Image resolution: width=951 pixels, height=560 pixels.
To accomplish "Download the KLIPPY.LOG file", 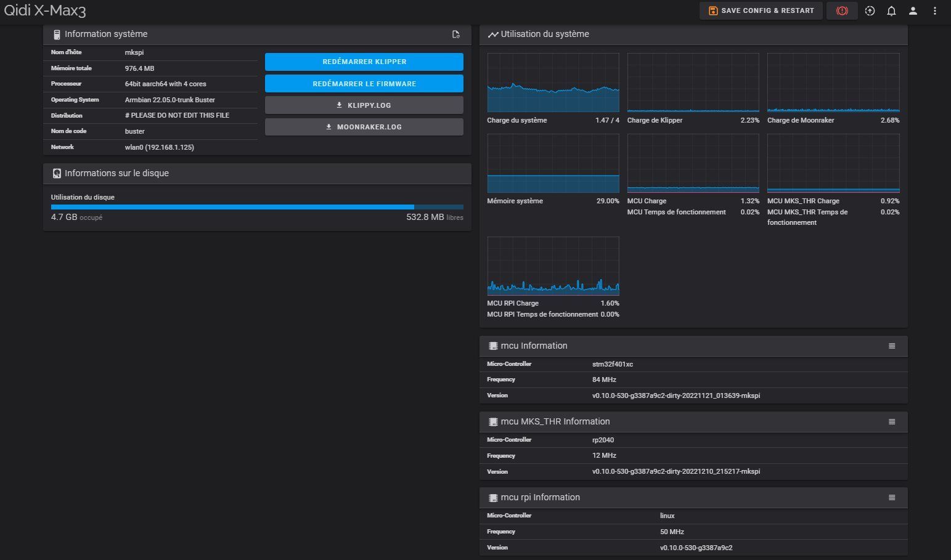I will point(364,105).
